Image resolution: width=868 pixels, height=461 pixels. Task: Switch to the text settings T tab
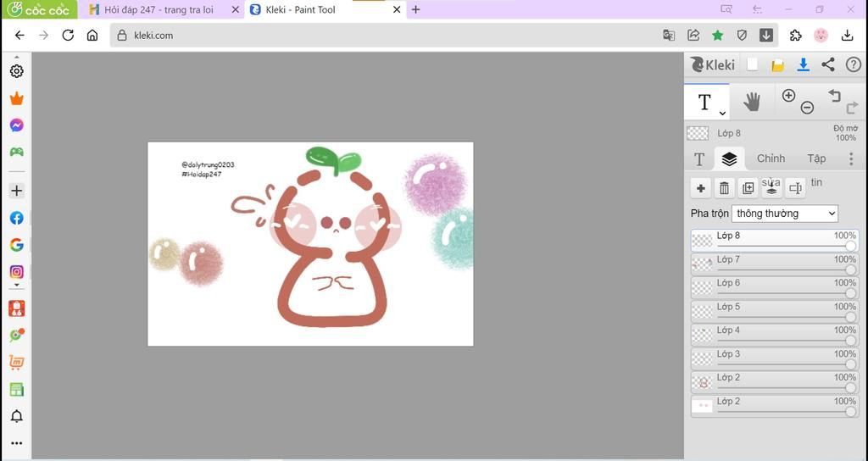click(x=699, y=159)
